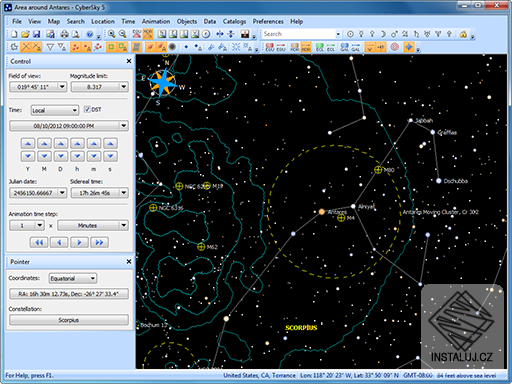Open the Julian date dropdown
Image resolution: width=512 pixels, height=384 pixels.
coord(62,193)
